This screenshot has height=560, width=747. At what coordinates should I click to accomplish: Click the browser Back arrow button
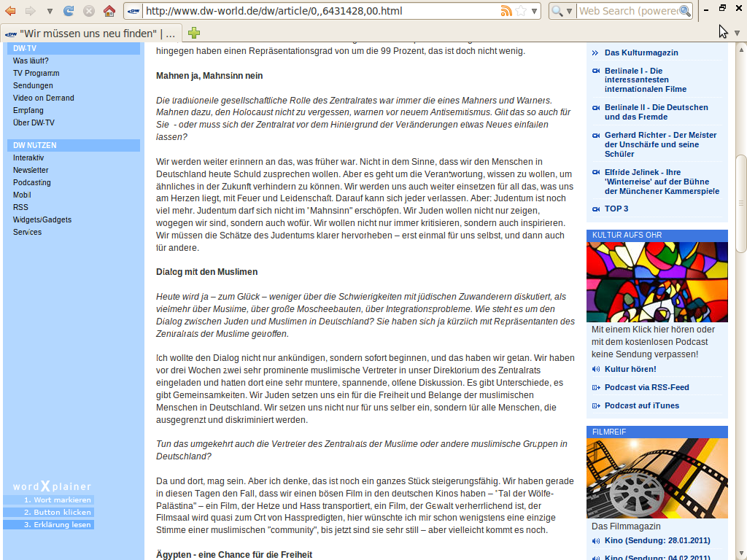[x=10, y=11]
